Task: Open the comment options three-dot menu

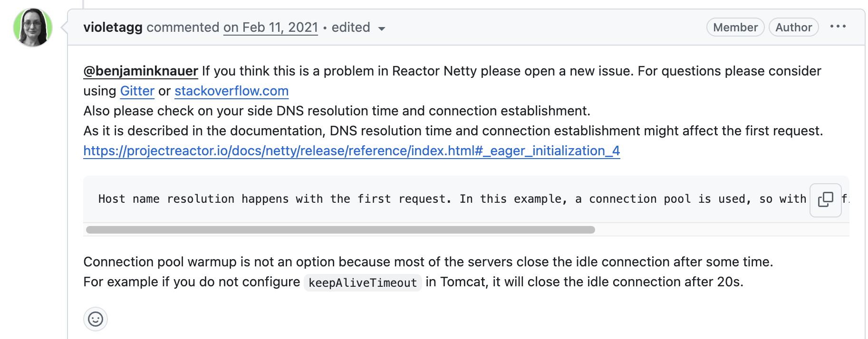Action: [x=838, y=27]
